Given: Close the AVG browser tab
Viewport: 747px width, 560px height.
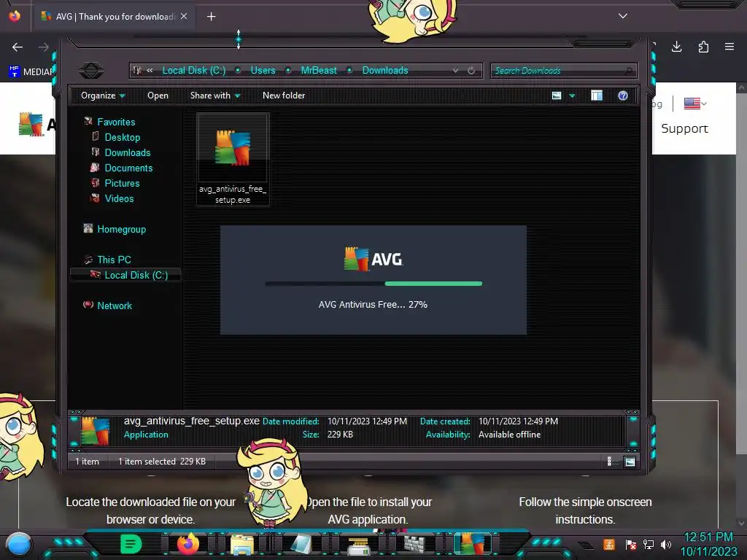Looking at the screenshot, I should point(184,16).
